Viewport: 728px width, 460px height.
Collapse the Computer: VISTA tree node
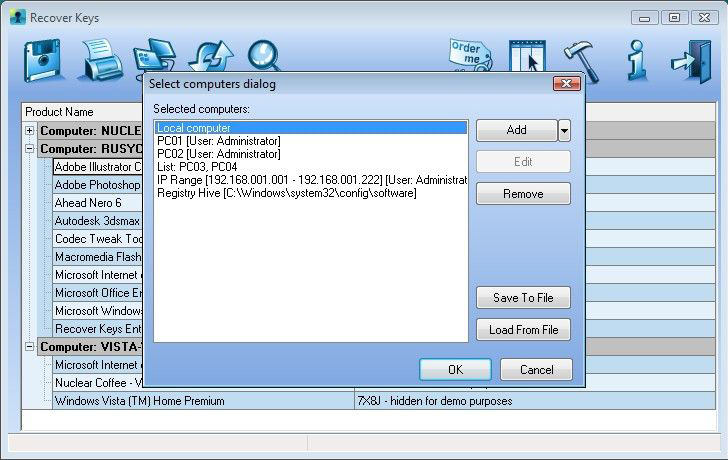point(29,346)
